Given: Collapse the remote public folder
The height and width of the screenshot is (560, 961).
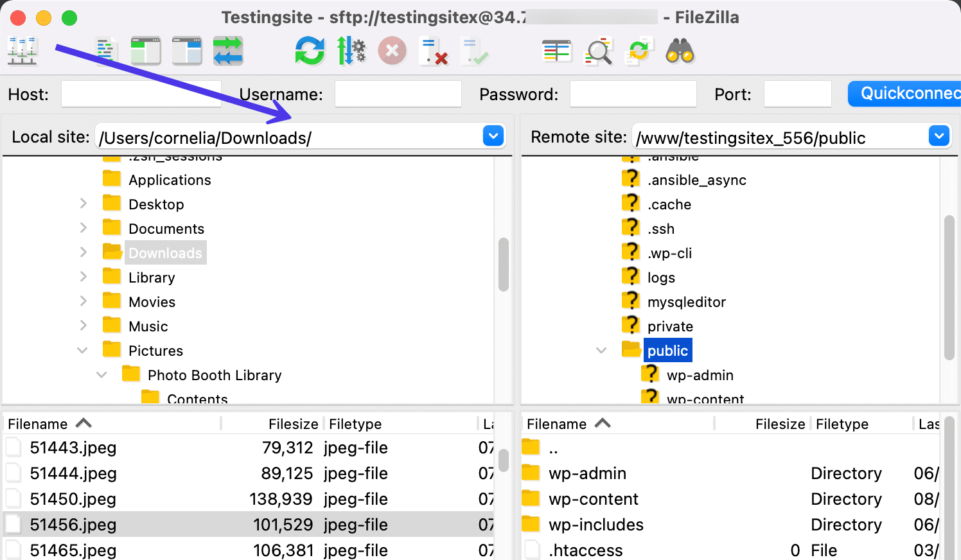Looking at the screenshot, I should 601,351.
